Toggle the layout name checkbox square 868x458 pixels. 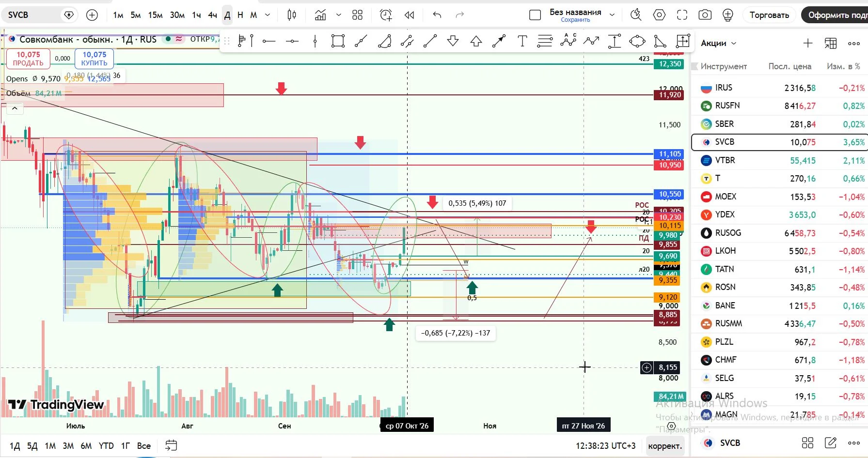pyautogui.click(x=535, y=15)
